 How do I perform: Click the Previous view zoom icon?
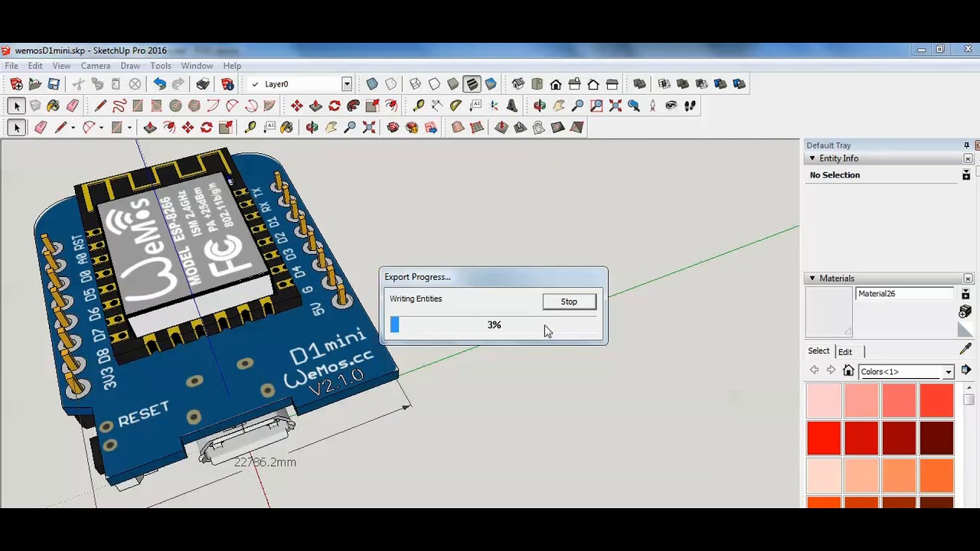click(x=634, y=106)
